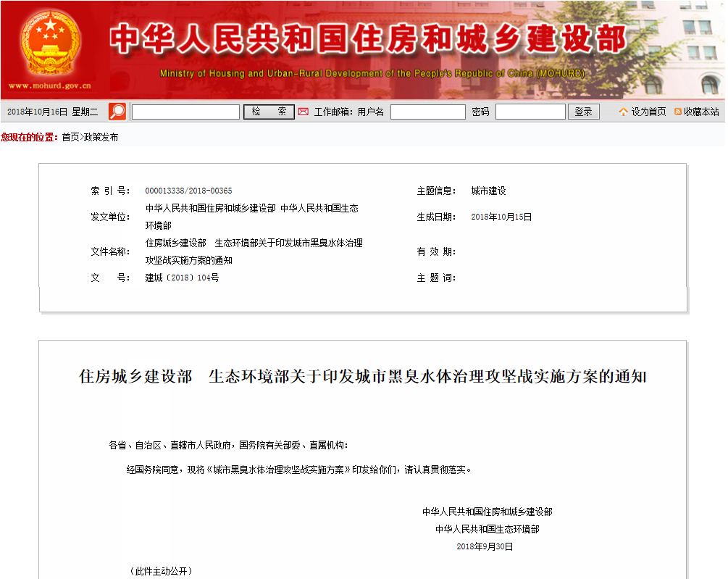Click the RSS icon beside 收藏本站
This screenshot has width=728, height=579.
678,111
